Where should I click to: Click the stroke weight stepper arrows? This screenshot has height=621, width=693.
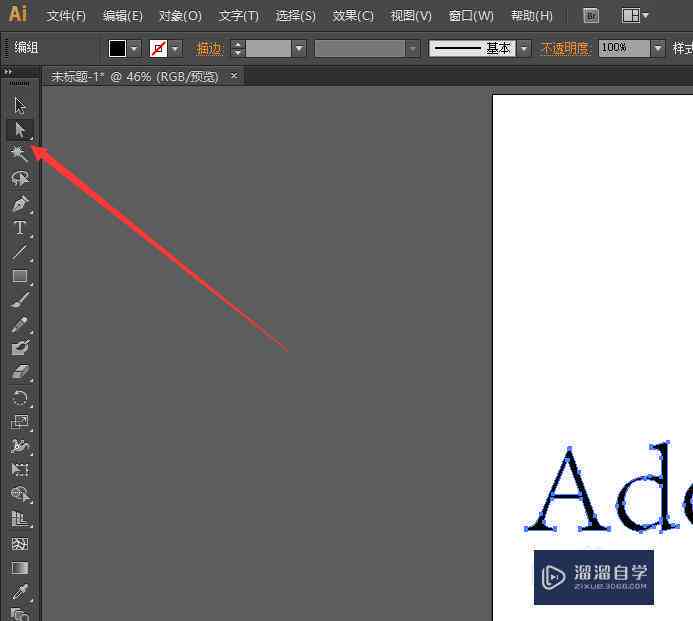click(238, 48)
